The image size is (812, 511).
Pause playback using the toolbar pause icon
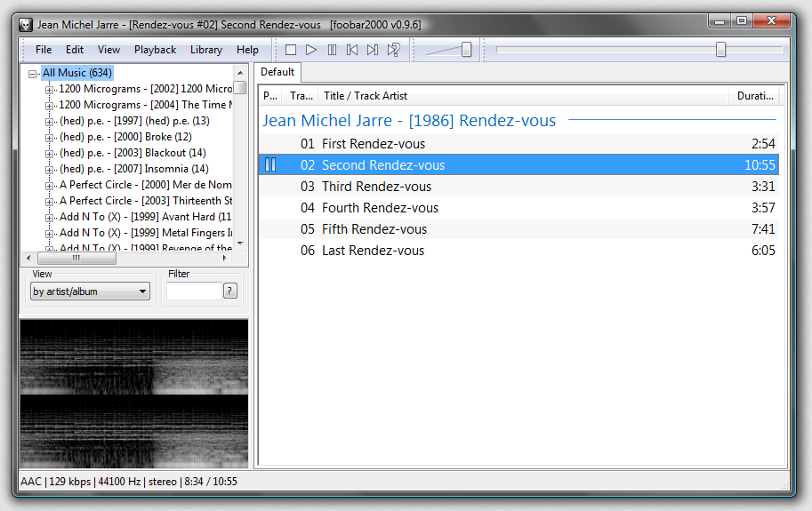(x=332, y=50)
